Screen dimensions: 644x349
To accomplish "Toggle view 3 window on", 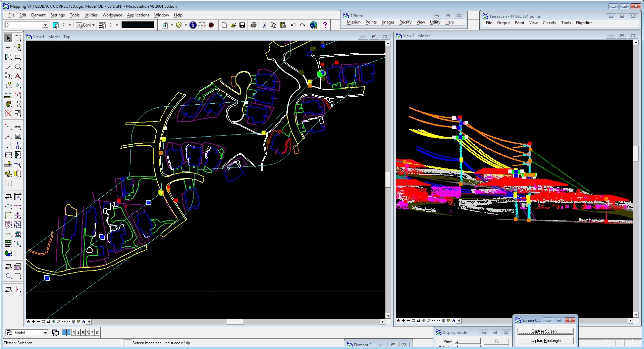I will (x=73, y=333).
